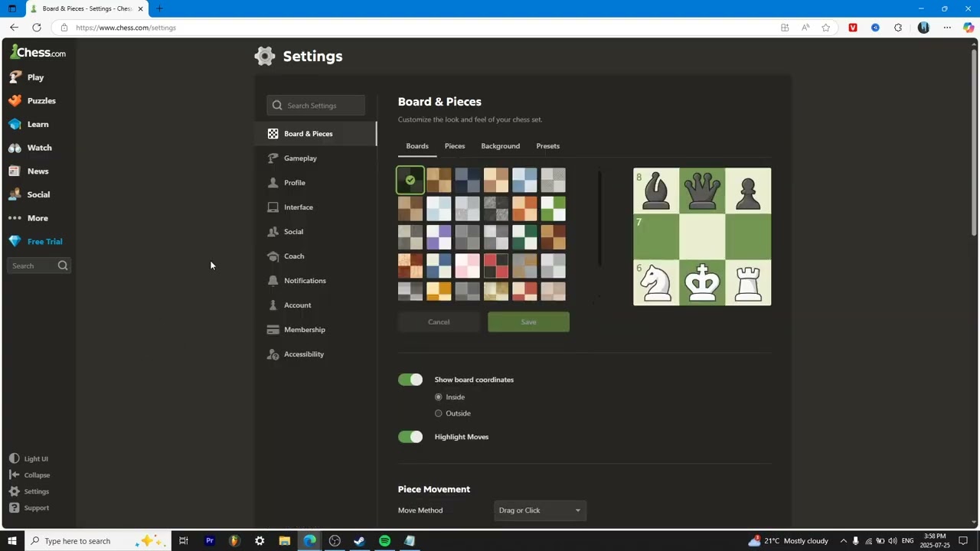Toggle the Highlight Moves switch
This screenshot has height=551, width=980.
pyautogui.click(x=410, y=437)
